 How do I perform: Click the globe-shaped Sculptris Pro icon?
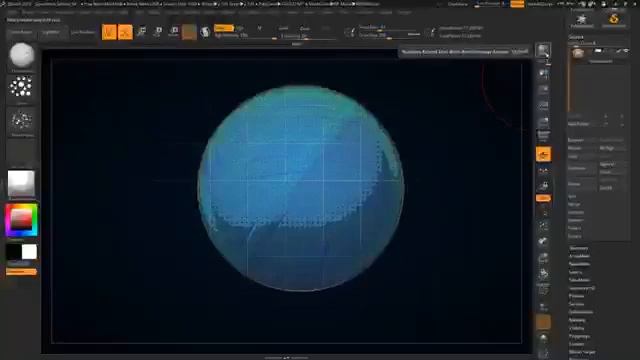pos(205,32)
